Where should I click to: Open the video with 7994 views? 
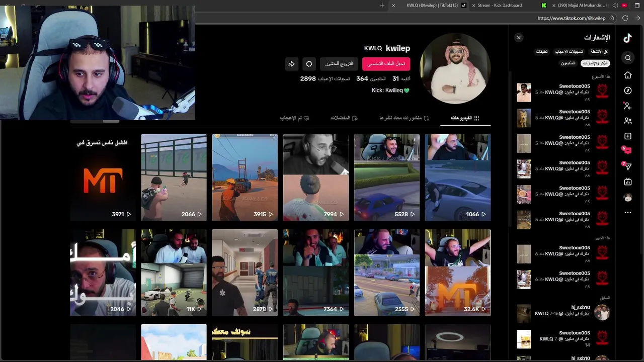[x=315, y=177]
